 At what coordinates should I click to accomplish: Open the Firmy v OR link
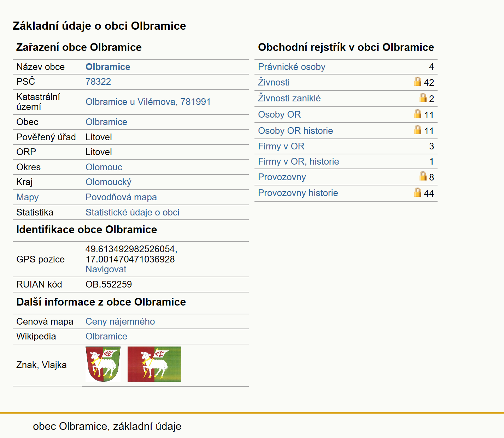(x=281, y=146)
